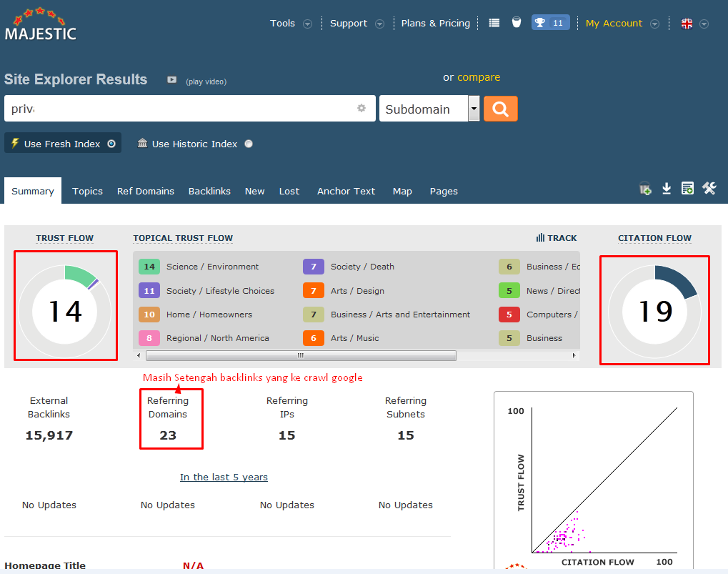The height and width of the screenshot is (574, 728).
Task: Switch to the Map tab
Action: point(402,192)
